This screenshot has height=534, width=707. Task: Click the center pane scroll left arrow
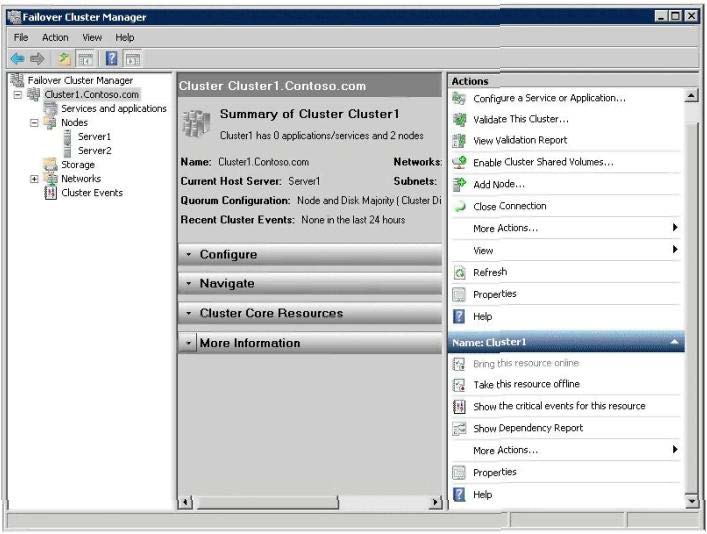tap(185, 502)
